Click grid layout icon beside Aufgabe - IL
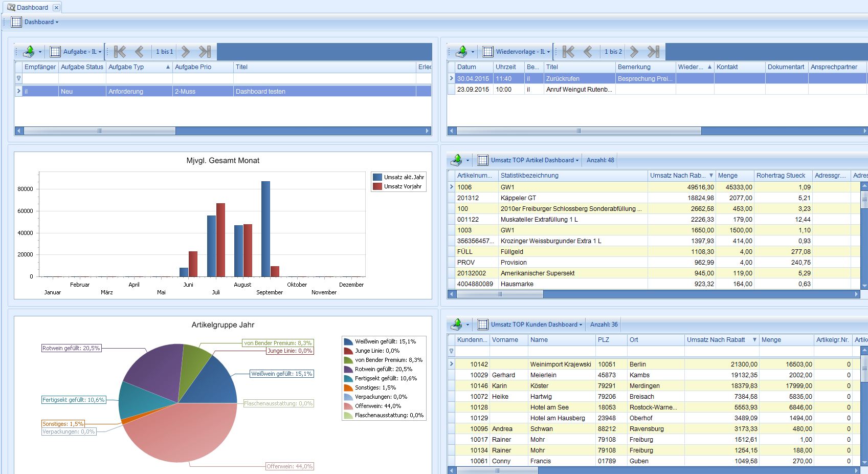Image resolution: width=868 pixels, height=474 pixels. click(x=55, y=52)
